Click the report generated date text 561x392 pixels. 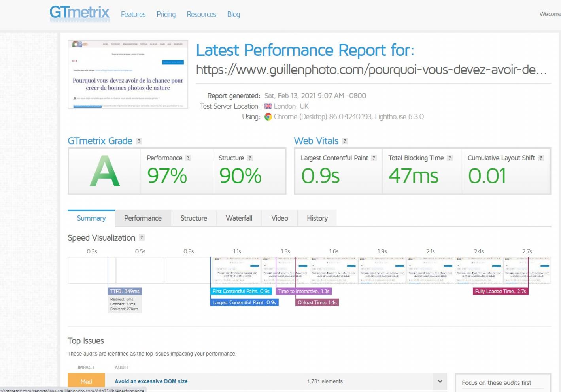tap(315, 96)
